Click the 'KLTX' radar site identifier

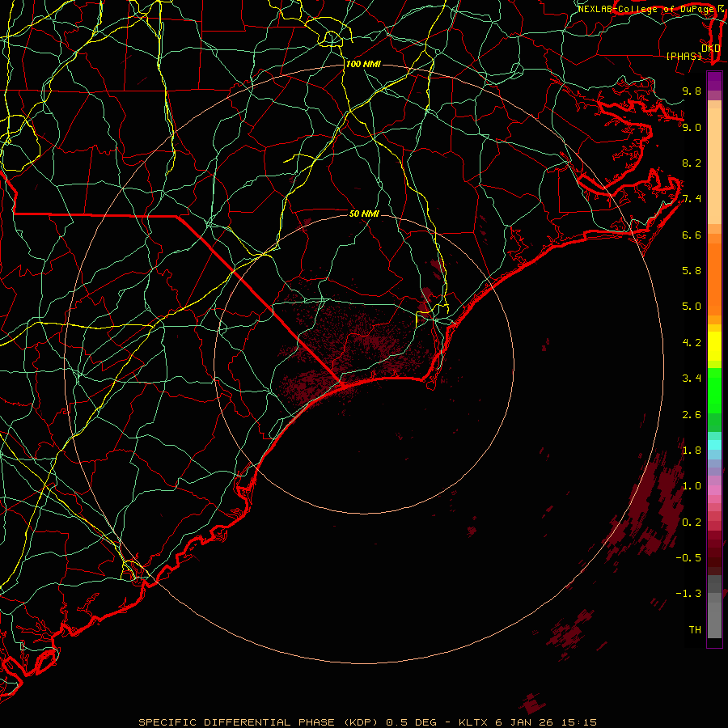[x=475, y=722]
